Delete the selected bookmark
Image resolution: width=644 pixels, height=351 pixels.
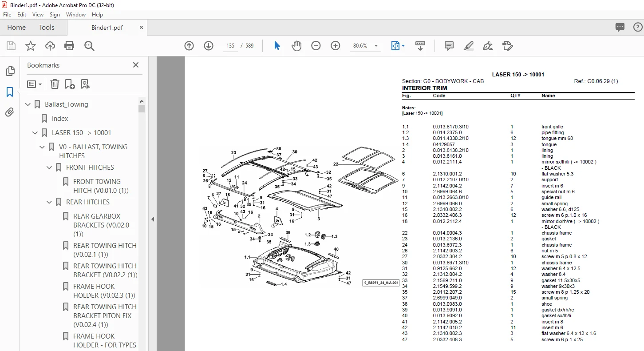(x=55, y=84)
